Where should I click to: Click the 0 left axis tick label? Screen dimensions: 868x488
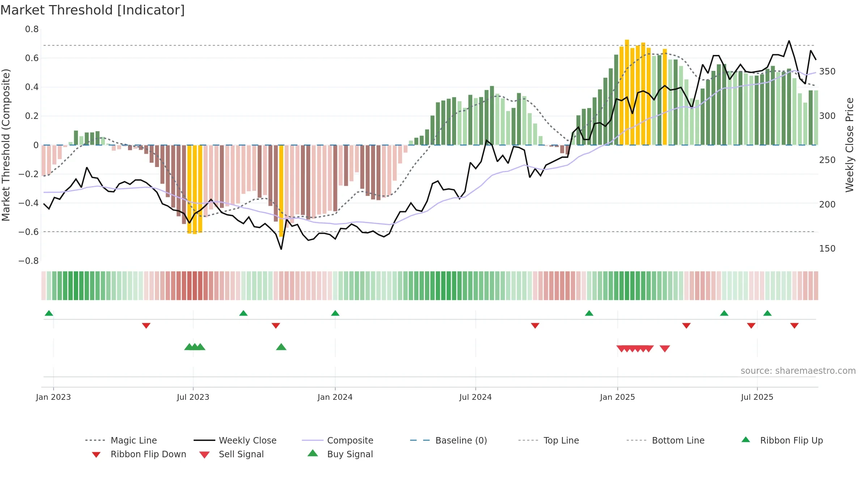36,145
